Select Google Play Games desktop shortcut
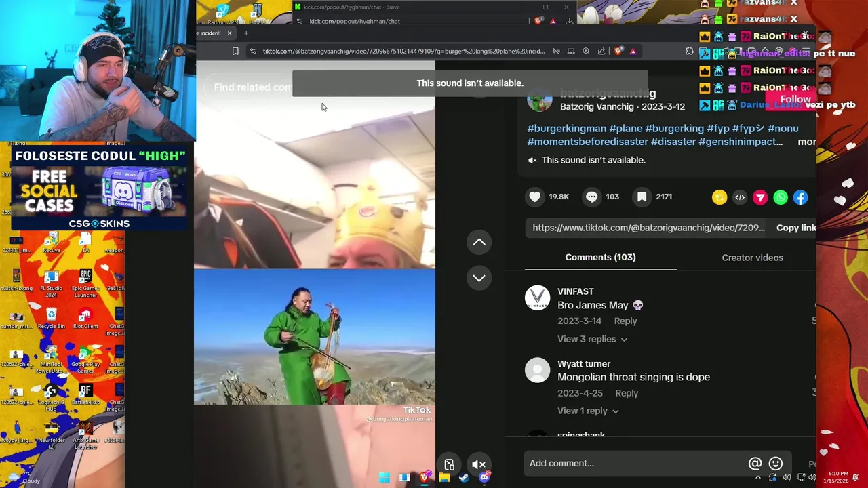Screen dimensions: 868x488 click(85, 359)
